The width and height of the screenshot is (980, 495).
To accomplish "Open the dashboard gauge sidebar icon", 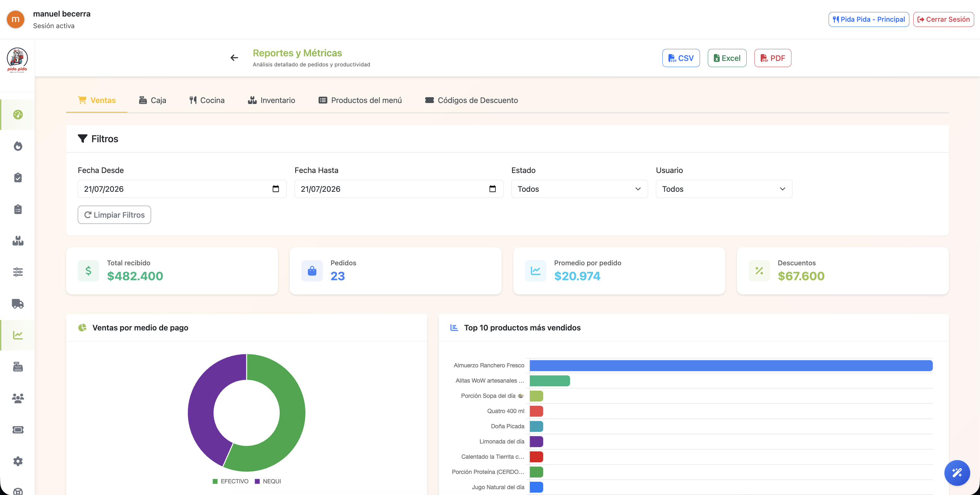I will coord(18,114).
